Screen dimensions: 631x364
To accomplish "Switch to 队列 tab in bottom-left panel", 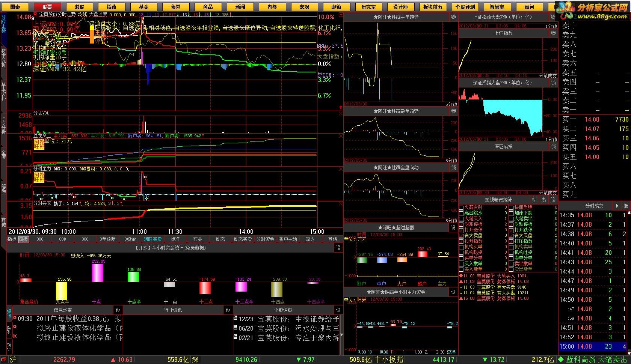I will 9,330.
